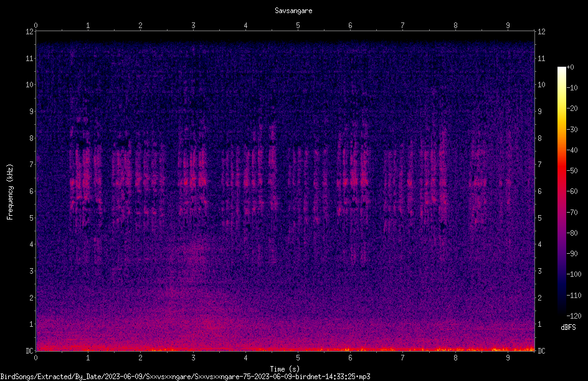Click the dBFS unit label
The height and width of the screenshot is (381, 588).
coord(568,327)
